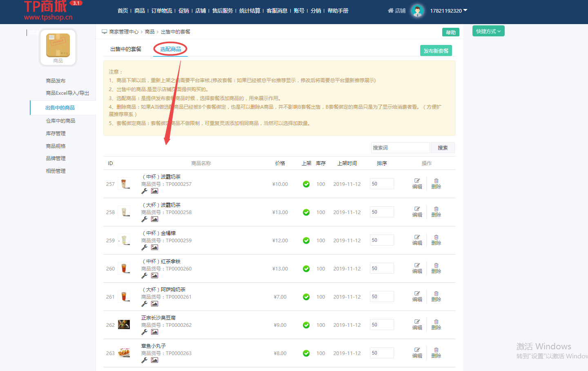Image resolution: width=588 pixels, height=371 pixels.
Task: Click the 发布新套餐 button
Action: [x=436, y=50]
